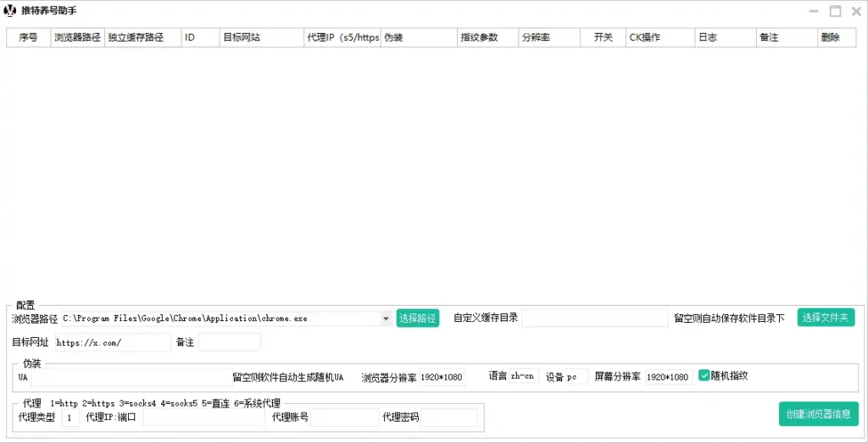
Task: Focus the 代理类型 field showing 1
Action: (70, 418)
